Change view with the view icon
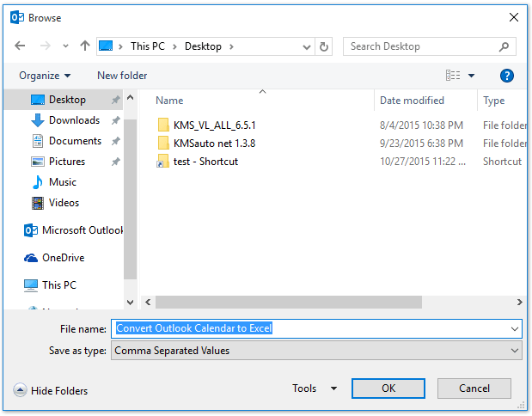Viewport: 532px width, 416px height. [453, 76]
